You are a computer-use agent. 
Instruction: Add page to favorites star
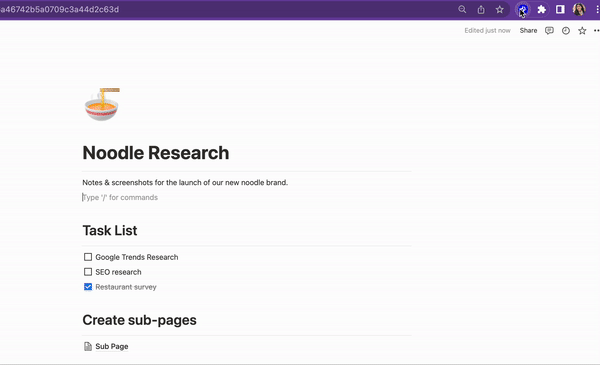click(582, 31)
